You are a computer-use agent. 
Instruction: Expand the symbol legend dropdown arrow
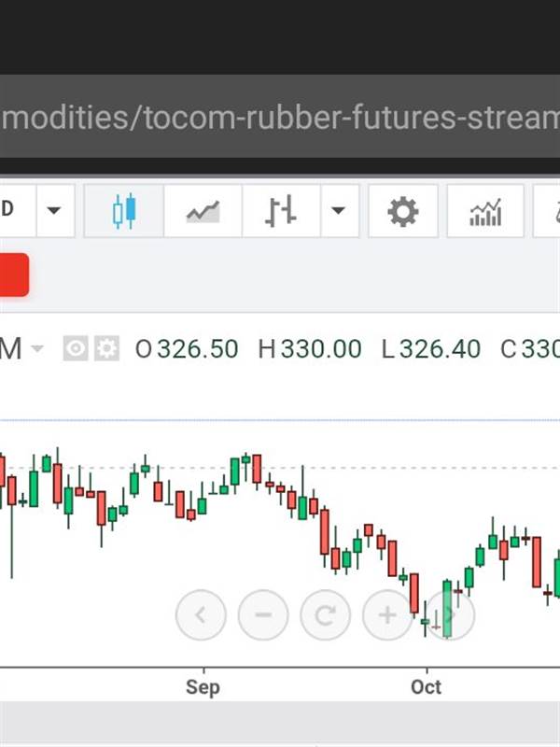click(37, 349)
